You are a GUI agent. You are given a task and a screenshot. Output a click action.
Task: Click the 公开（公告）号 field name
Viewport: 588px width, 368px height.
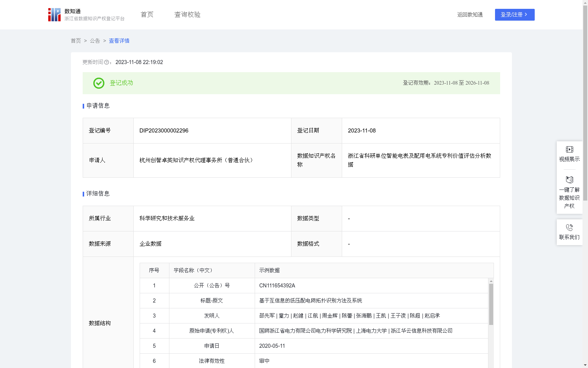coord(212,286)
